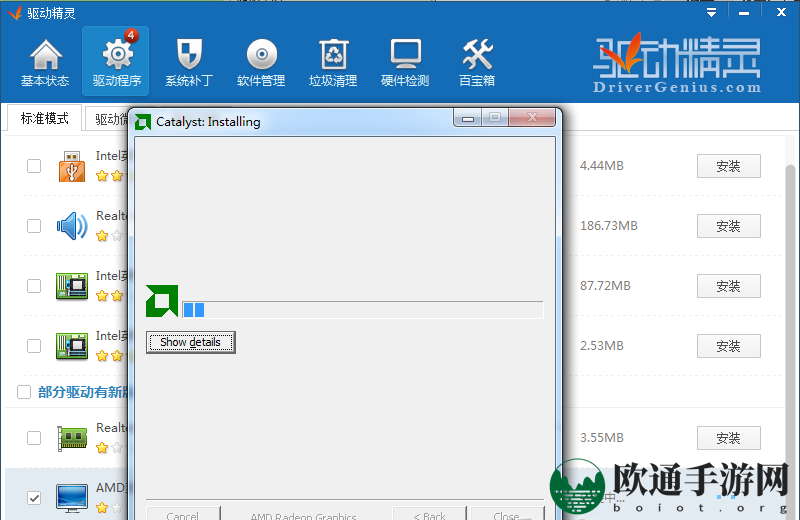
Task: Click 安装 for the 3.55MB driver
Action: (729, 438)
